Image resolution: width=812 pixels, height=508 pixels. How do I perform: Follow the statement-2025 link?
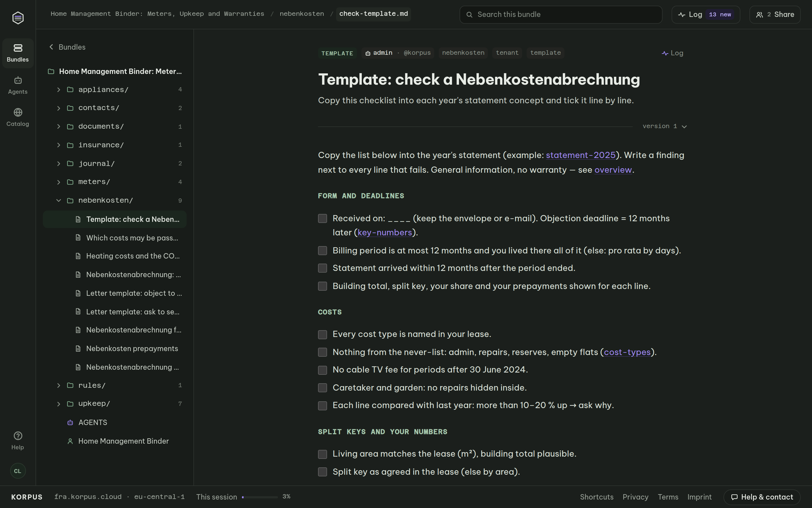tap(581, 155)
